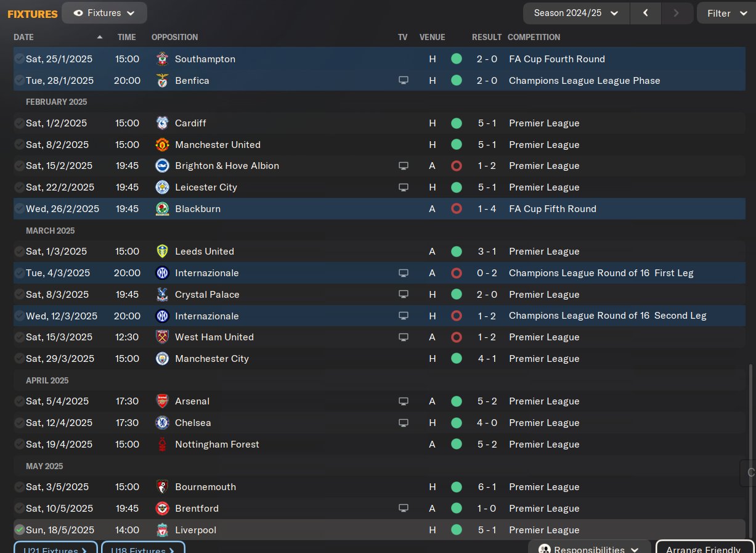Sort by the Date column header
Viewport: 756px width, 553px height.
tap(23, 37)
